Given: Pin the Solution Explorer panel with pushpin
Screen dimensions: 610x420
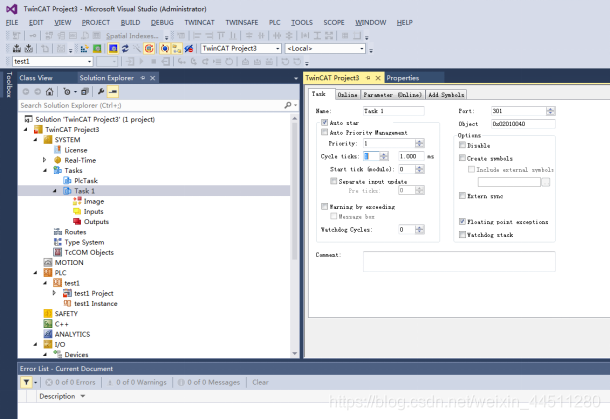Looking at the screenshot, I should point(143,78).
